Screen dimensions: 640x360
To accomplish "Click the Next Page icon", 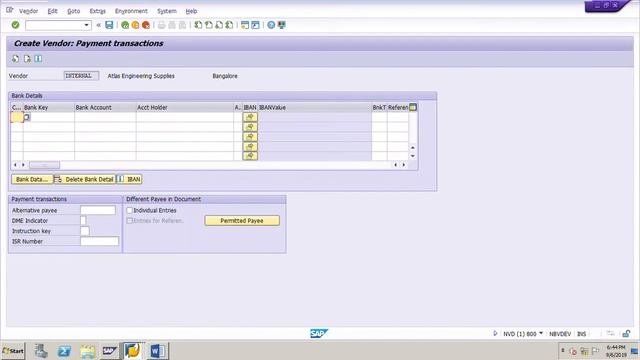I will click(219, 25).
